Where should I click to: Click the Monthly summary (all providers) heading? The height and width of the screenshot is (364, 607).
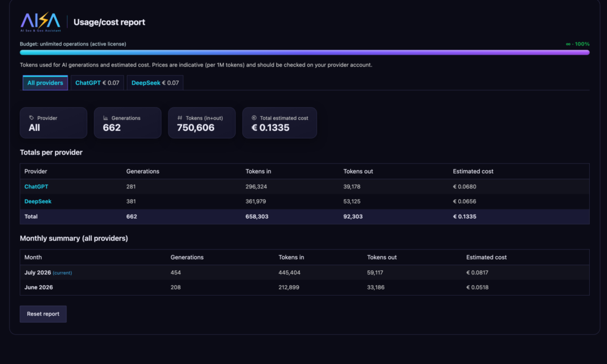click(74, 238)
